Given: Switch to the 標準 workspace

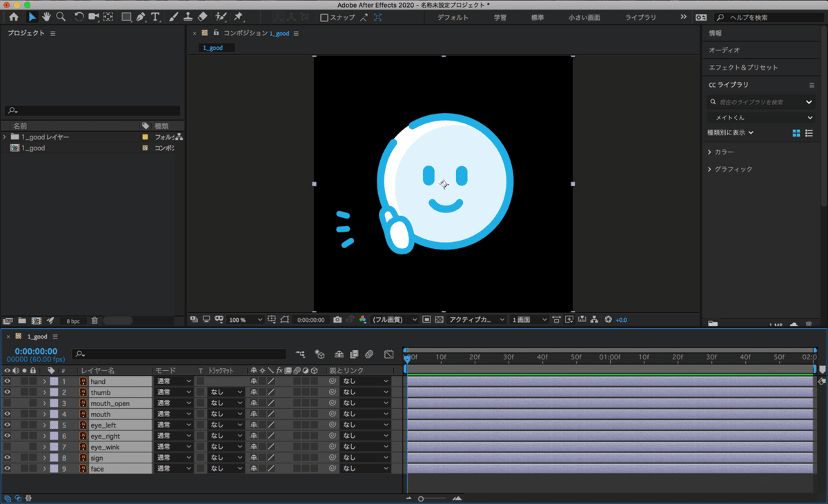Looking at the screenshot, I should pos(537,17).
